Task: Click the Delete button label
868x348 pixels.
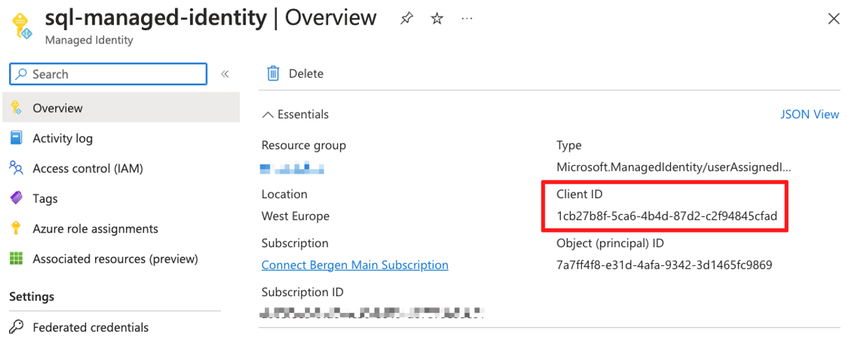Action: [x=306, y=74]
